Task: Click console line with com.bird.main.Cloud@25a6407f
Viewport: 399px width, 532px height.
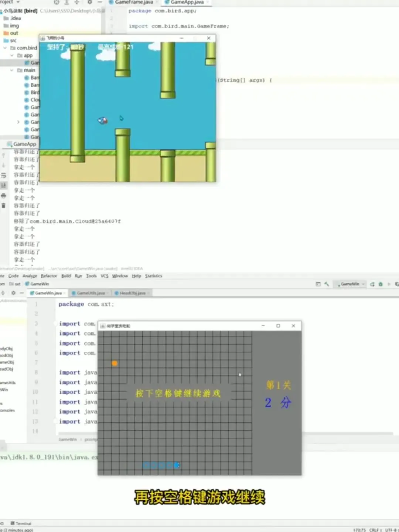Action: (67, 221)
